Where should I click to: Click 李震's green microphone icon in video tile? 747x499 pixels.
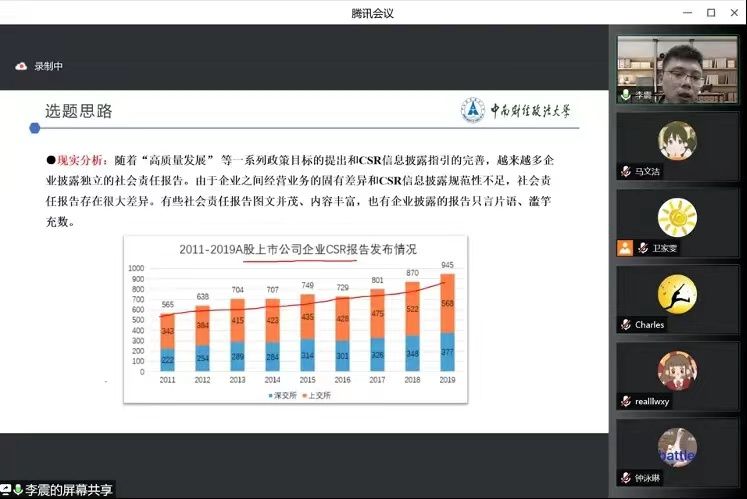tap(625, 96)
